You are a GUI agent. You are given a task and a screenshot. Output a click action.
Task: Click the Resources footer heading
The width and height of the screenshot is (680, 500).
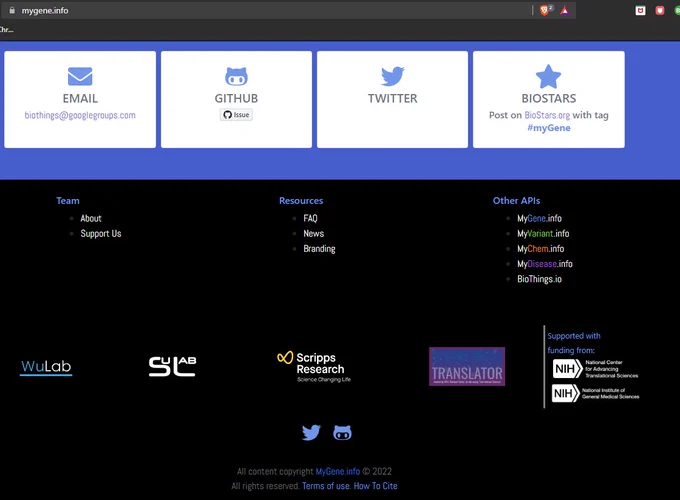301,201
